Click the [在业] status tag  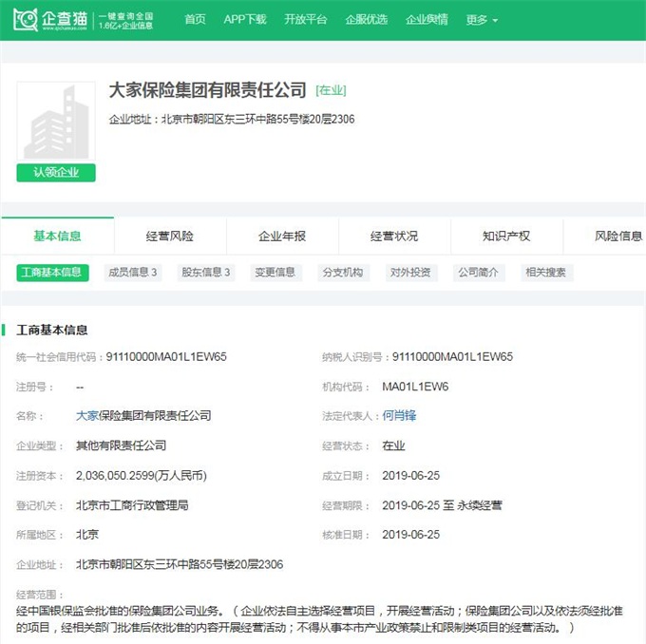click(331, 90)
